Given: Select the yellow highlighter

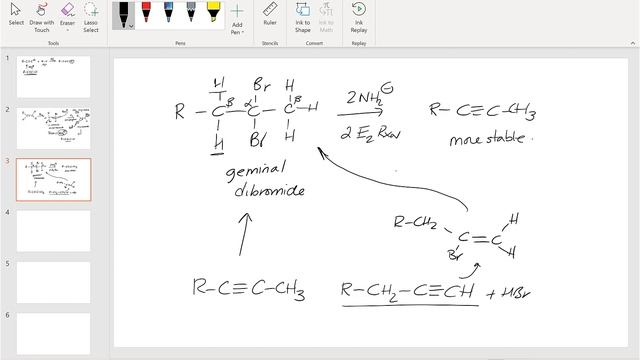Looking at the screenshot, I should tap(213, 12).
